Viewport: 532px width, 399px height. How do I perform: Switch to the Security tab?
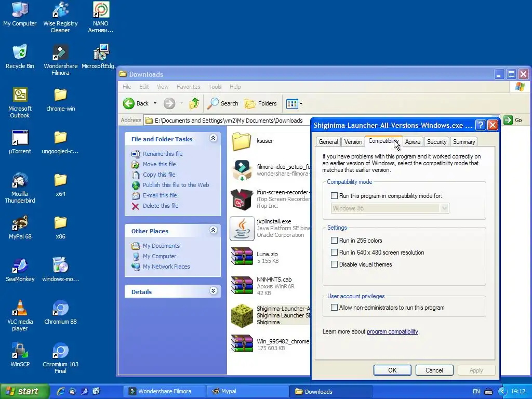[x=436, y=142]
